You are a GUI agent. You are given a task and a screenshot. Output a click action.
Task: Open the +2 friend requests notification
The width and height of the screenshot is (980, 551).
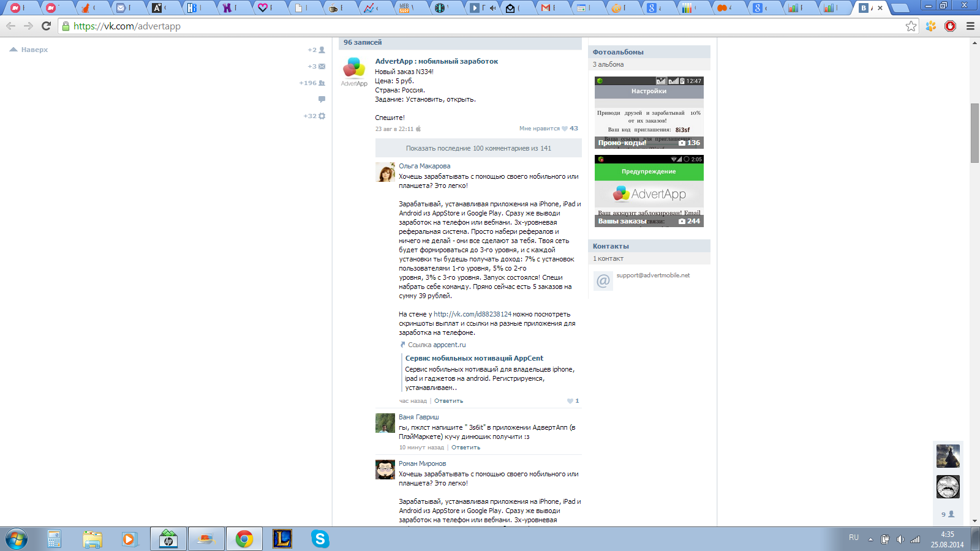point(317,50)
